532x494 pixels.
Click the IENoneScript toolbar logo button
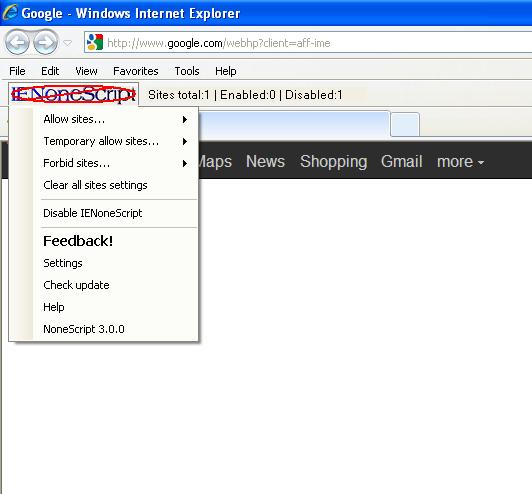(73, 94)
